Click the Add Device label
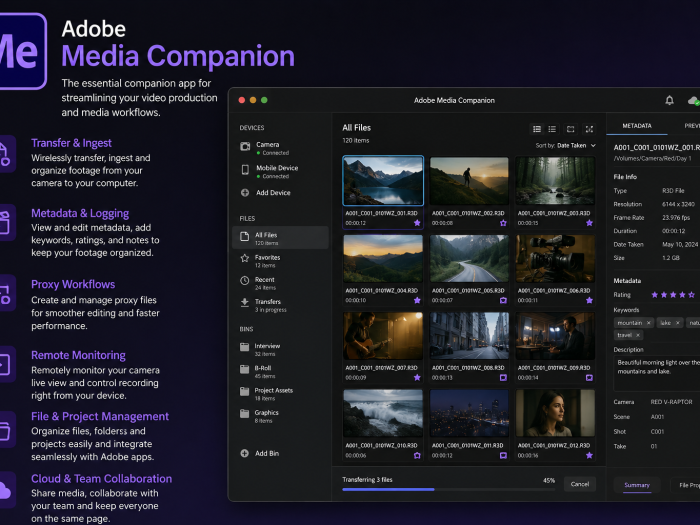The width and height of the screenshot is (700, 525). click(273, 193)
